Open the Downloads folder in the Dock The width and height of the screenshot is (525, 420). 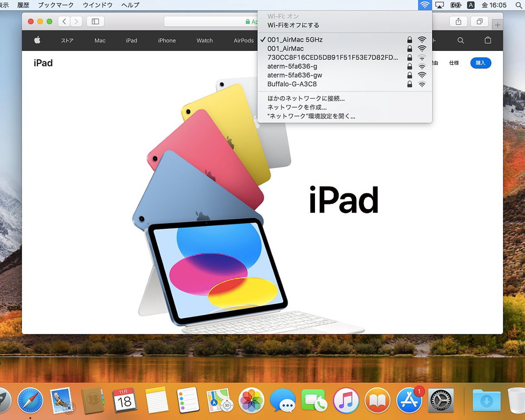[x=486, y=401]
